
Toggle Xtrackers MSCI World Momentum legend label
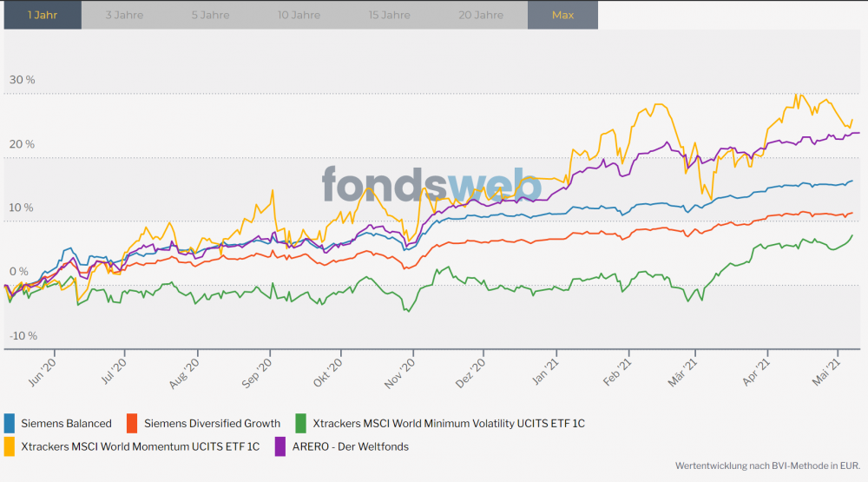tap(141, 446)
